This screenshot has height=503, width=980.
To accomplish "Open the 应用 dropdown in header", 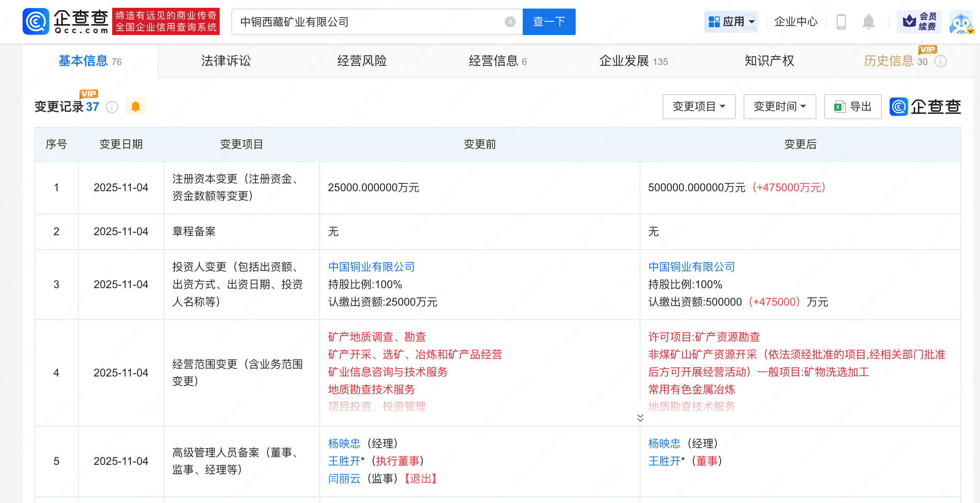I will click(x=731, y=22).
